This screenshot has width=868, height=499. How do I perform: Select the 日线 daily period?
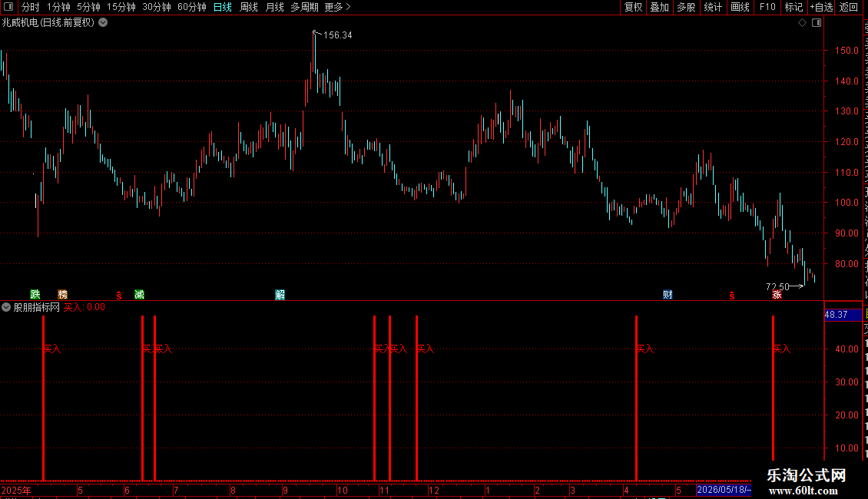(223, 7)
